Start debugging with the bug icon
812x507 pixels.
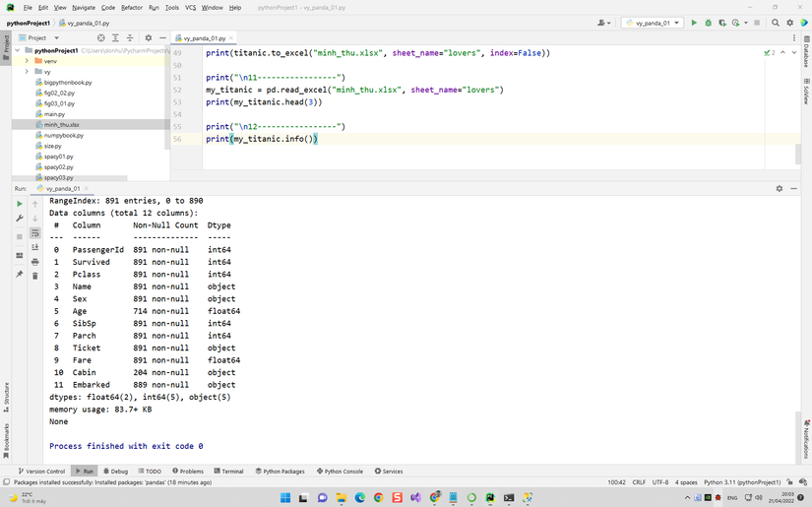(x=709, y=23)
